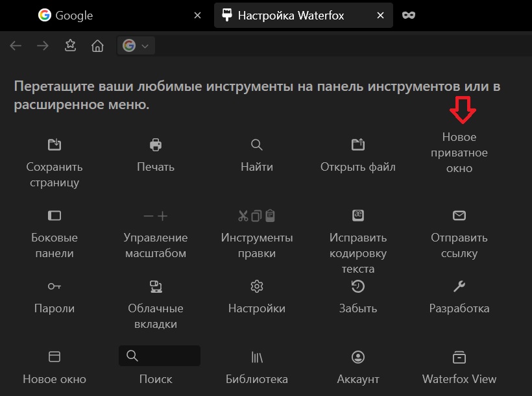
Task: Click the Forget (Забыть) history icon
Action: 358,286
